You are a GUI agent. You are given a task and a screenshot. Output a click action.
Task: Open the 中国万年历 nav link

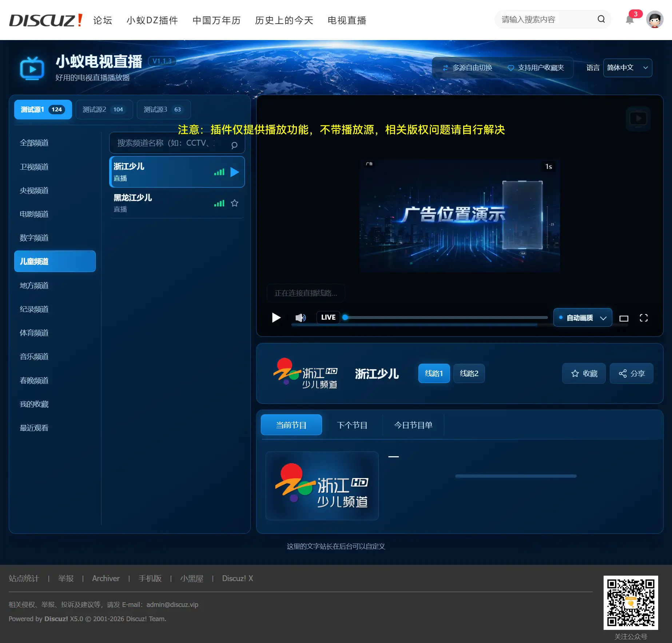click(x=216, y=20)
